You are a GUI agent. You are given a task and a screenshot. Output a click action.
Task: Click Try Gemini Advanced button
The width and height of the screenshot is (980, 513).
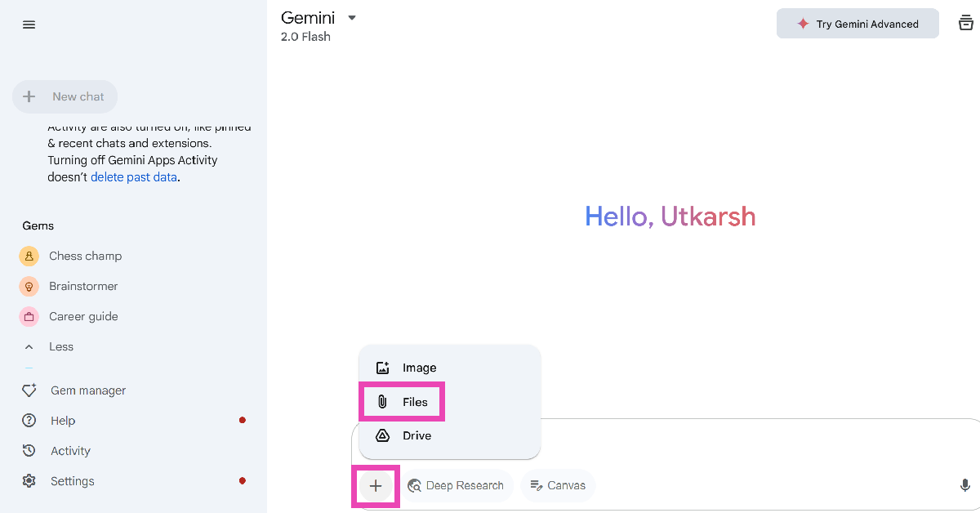857,24
